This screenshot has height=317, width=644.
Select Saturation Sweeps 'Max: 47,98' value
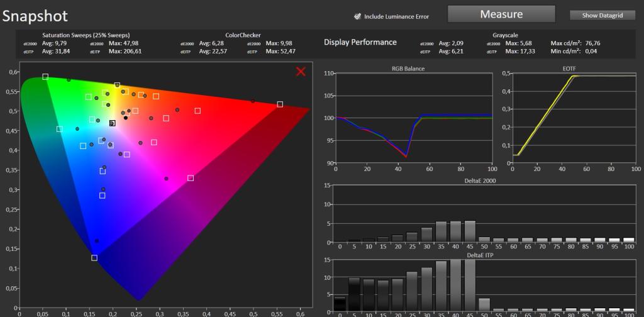pos(123,43)
